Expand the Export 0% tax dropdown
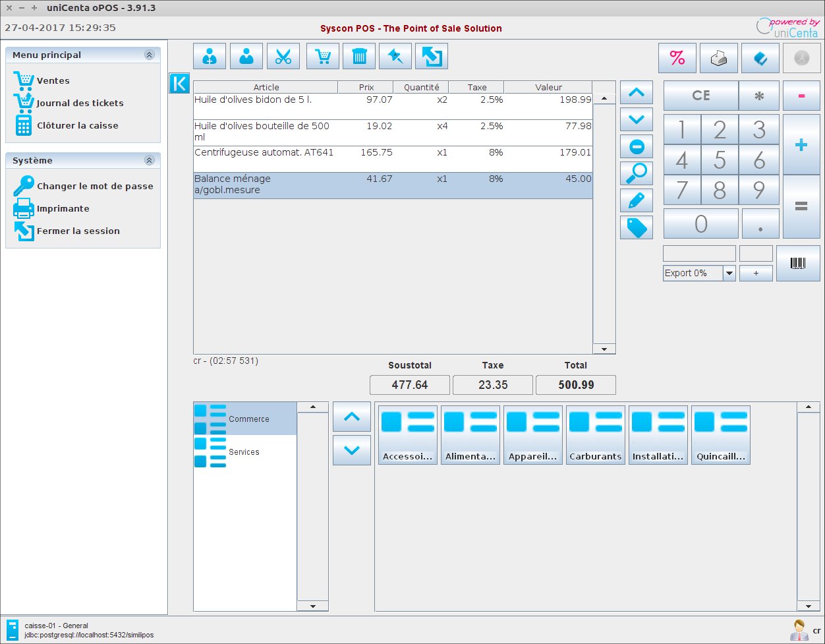Screen dimensions: 825x644 click(730, 273)
